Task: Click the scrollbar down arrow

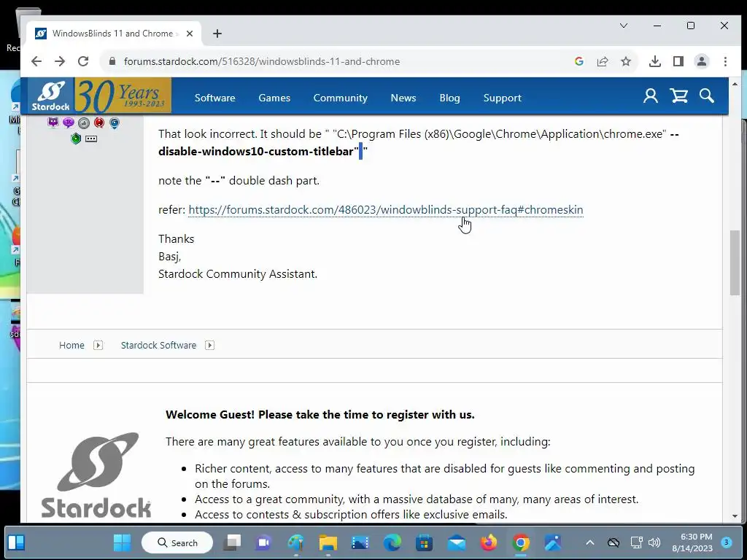Action: pyautogui.click(x=735, y=516)
